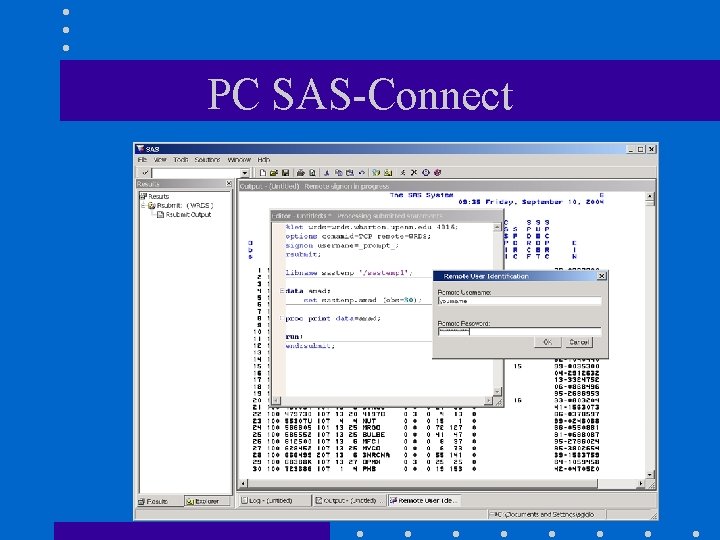Switch to the Explorer tab at bottom
The width and height of the screenshot is (720, 540).
[207, 501]
